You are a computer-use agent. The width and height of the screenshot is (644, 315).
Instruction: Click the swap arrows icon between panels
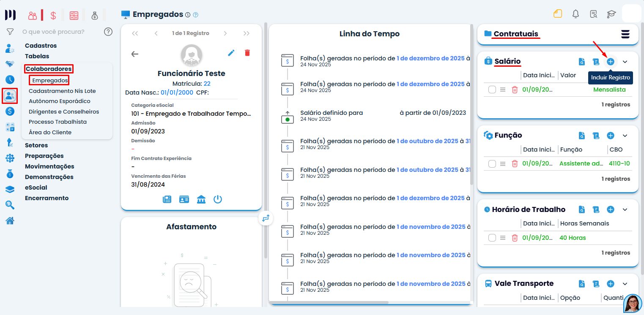pos(266,218)
